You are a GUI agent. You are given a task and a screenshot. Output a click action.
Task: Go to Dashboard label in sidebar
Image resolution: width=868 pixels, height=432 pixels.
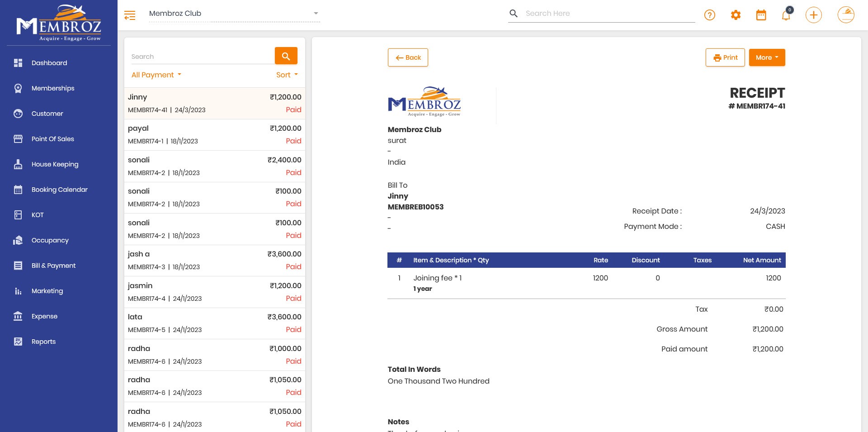[x=49, y=63]
